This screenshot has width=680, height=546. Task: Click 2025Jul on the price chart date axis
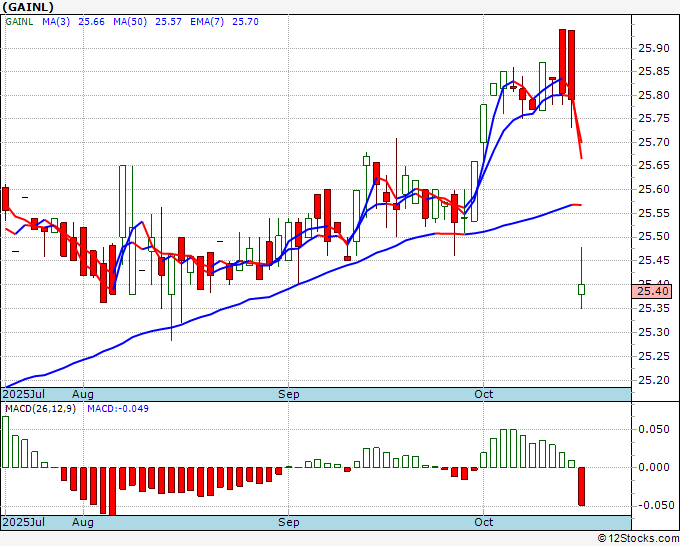(24, 394)
